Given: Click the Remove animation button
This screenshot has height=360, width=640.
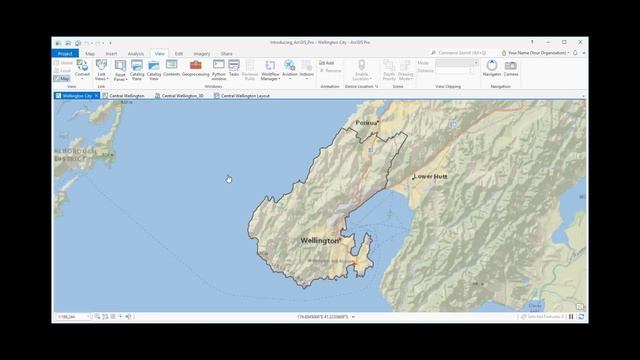Looking at the screenshot, I should click(x=330, y=71).
